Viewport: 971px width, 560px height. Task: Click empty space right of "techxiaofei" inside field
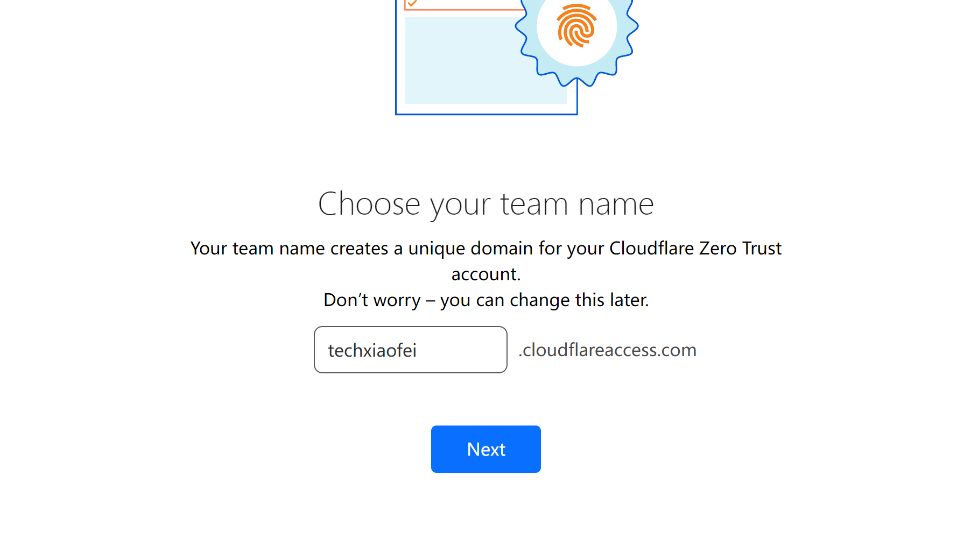pyautogui.click(x=463, y=350)
